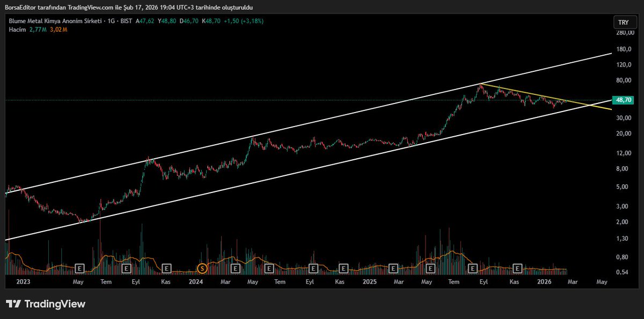Click the 30,00 price axis label
The height and width of the screenshot is (319, 644).
pos(624,118)
